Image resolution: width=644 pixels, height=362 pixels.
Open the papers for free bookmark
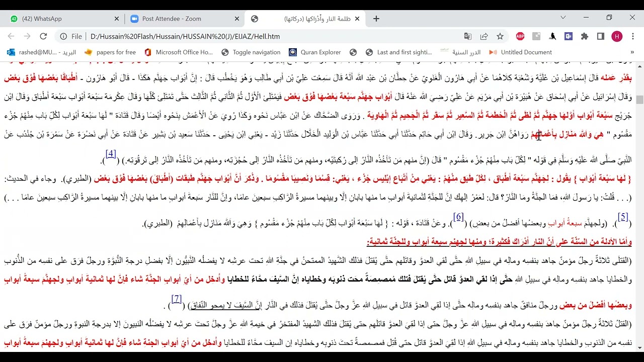tap(110, 52)
